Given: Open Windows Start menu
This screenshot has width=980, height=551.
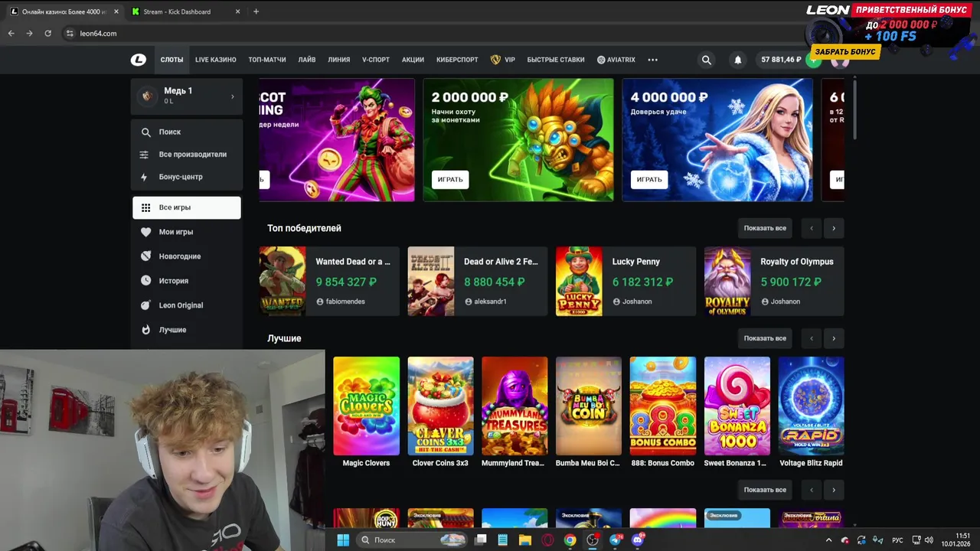Looking at the screenshot, I should click(x=343, y=540).
